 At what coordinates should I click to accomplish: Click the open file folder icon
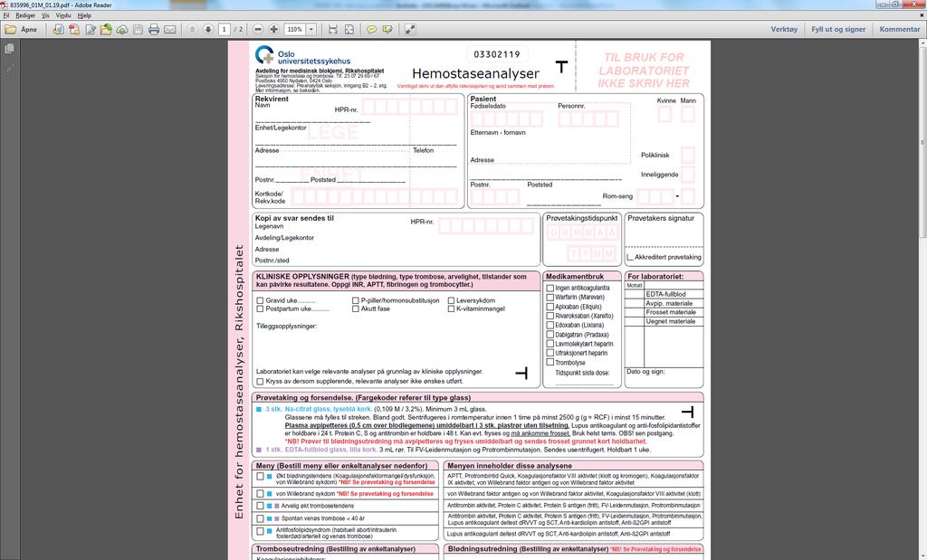(11, 29)
